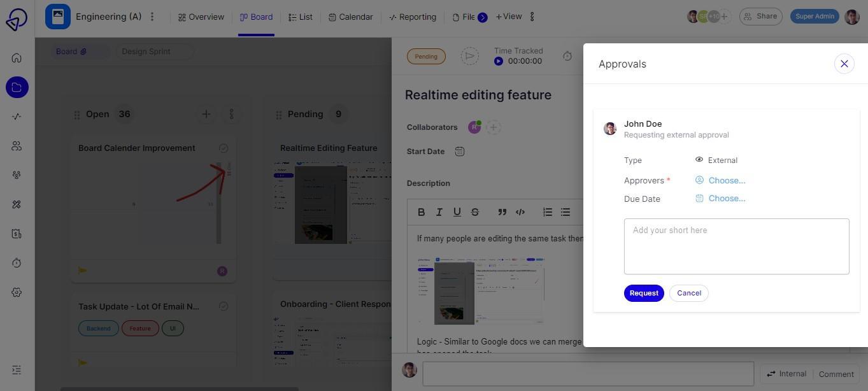Viewport: 868px width, 391px height.
Task: Click the Bold formatting icon
Action: [421, 212]
